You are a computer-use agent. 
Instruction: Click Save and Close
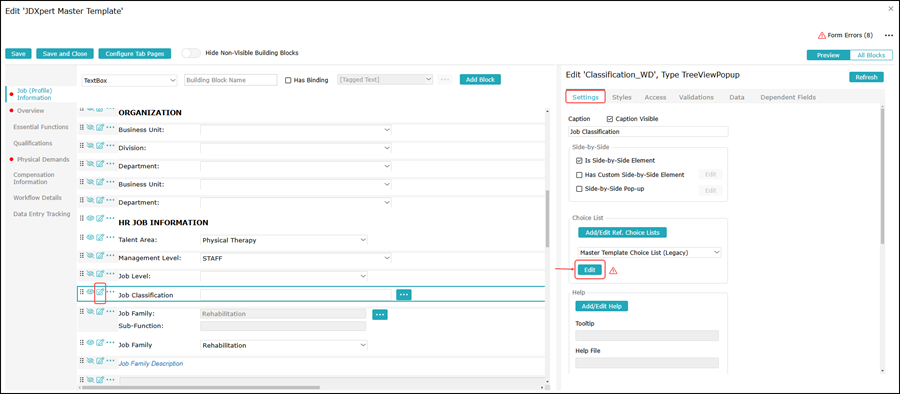65,53
